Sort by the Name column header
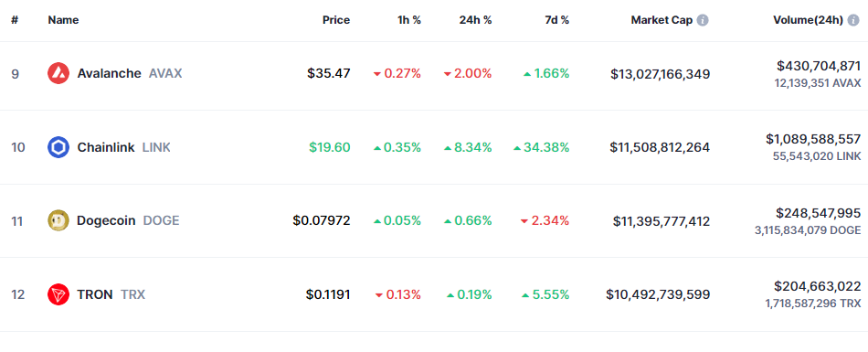The width and height of the screenshot is (868, 352). tap(63, 20)
